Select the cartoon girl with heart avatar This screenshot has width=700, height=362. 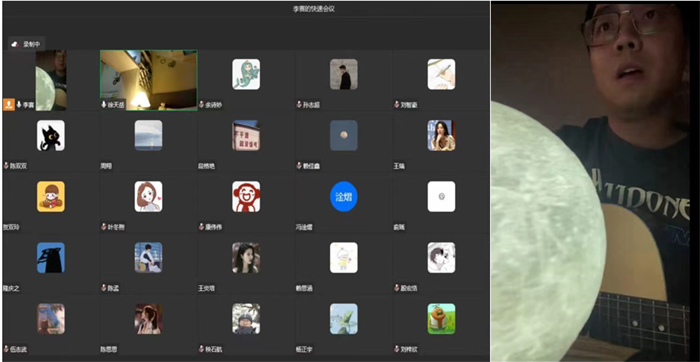(149, 196)
